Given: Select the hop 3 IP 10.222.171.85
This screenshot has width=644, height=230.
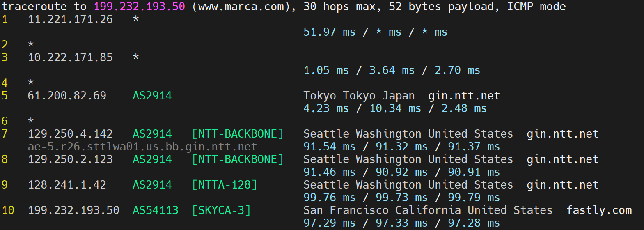Looking at the screenshot, I should coord(70,57).
